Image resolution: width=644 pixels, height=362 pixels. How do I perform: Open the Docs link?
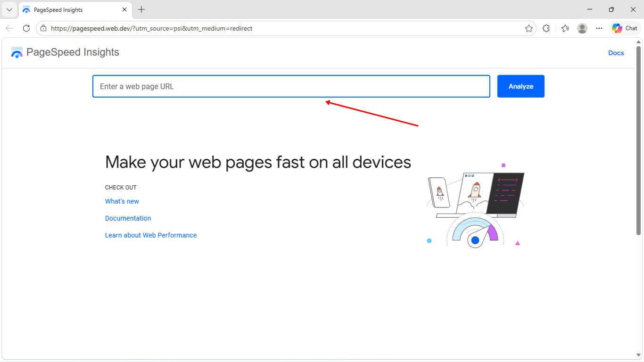pyautogui.click(x=616, y=53)
